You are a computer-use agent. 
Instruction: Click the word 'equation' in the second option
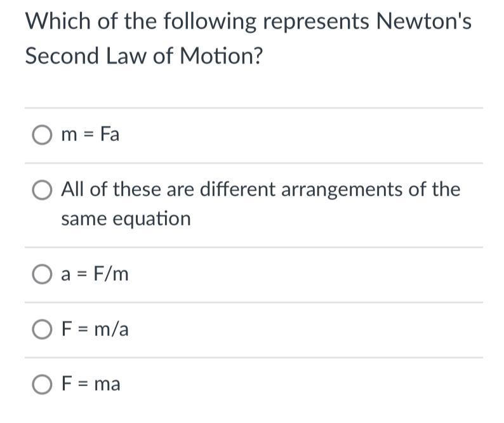click(x=152, y=219)
